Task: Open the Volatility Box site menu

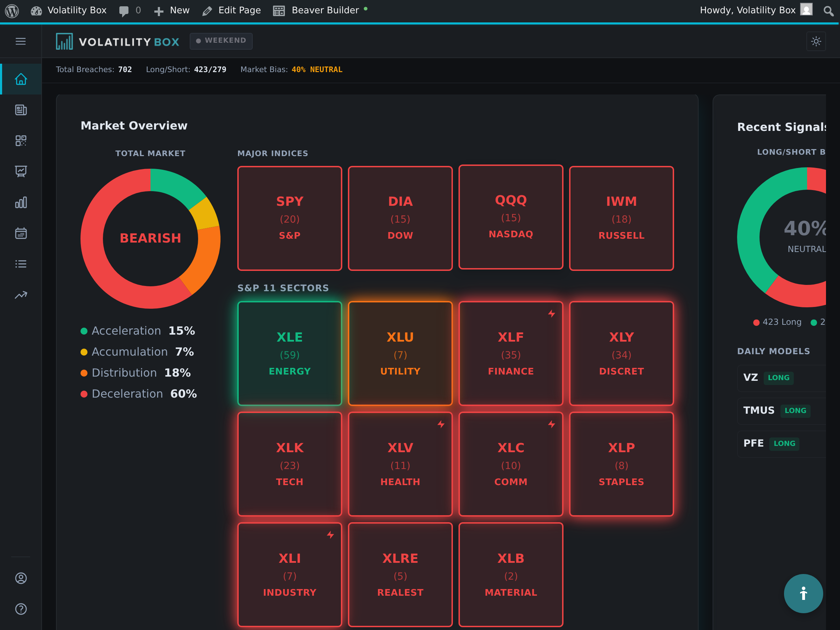Action: 69,10
